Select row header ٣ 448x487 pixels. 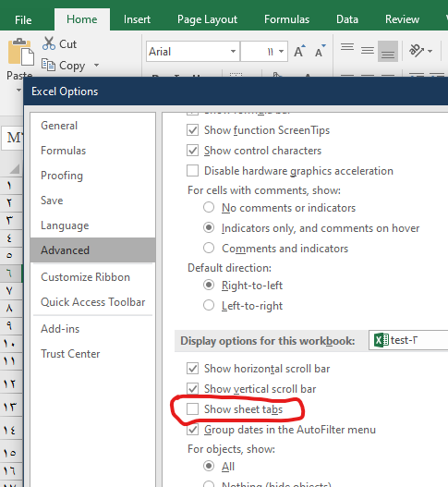tap(10, 221)
